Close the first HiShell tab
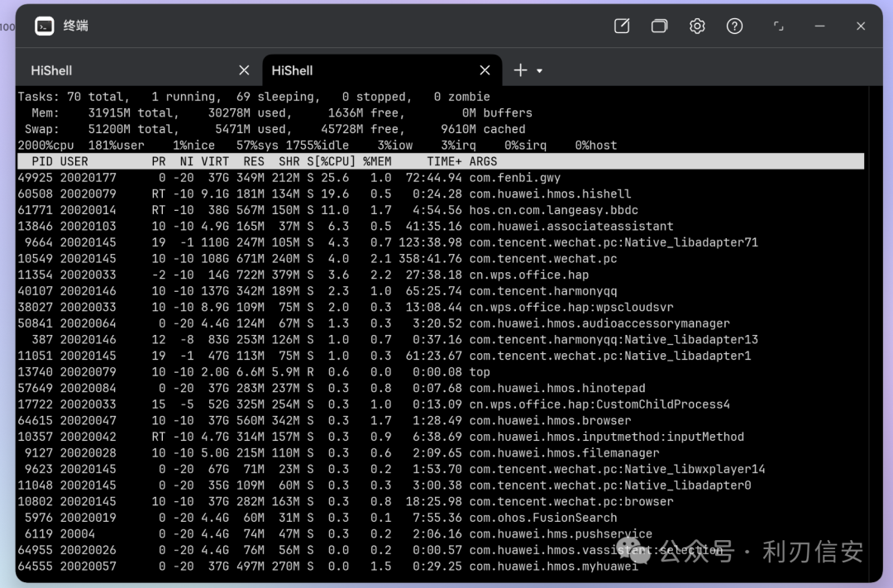 pos(244,70)
